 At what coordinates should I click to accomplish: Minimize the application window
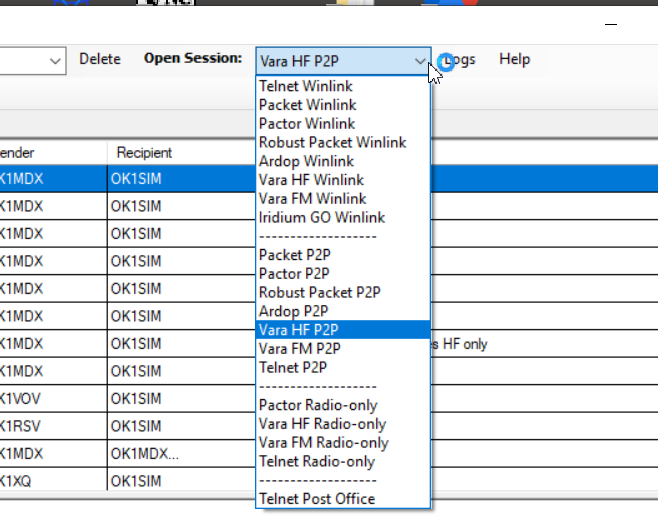click(611, 25)
